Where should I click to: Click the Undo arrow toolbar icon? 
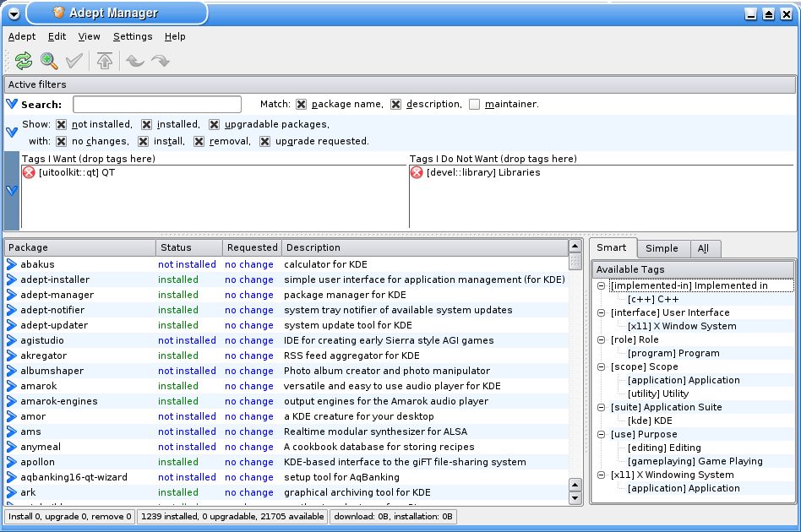point(135,61)
